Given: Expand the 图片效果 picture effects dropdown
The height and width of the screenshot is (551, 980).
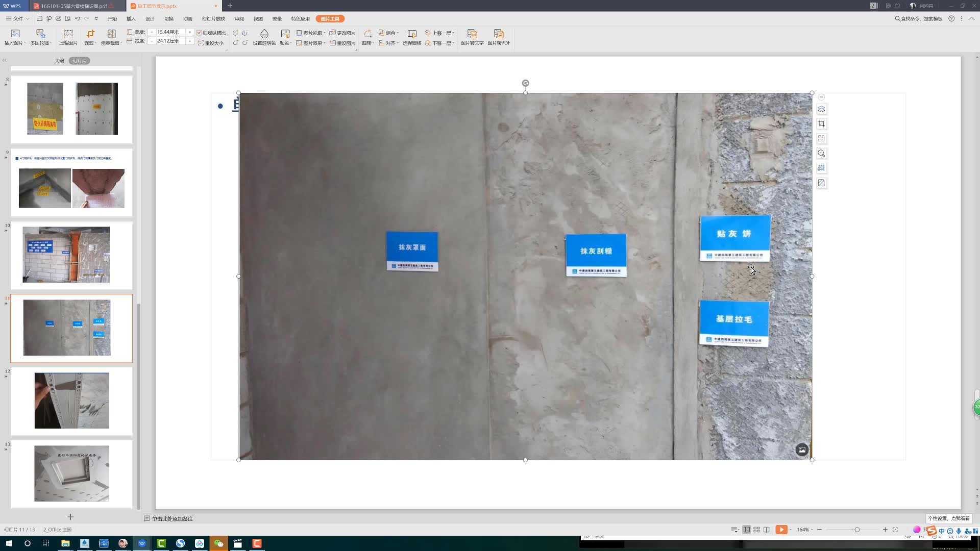Looking at the screenshot, I should [311, 43].
